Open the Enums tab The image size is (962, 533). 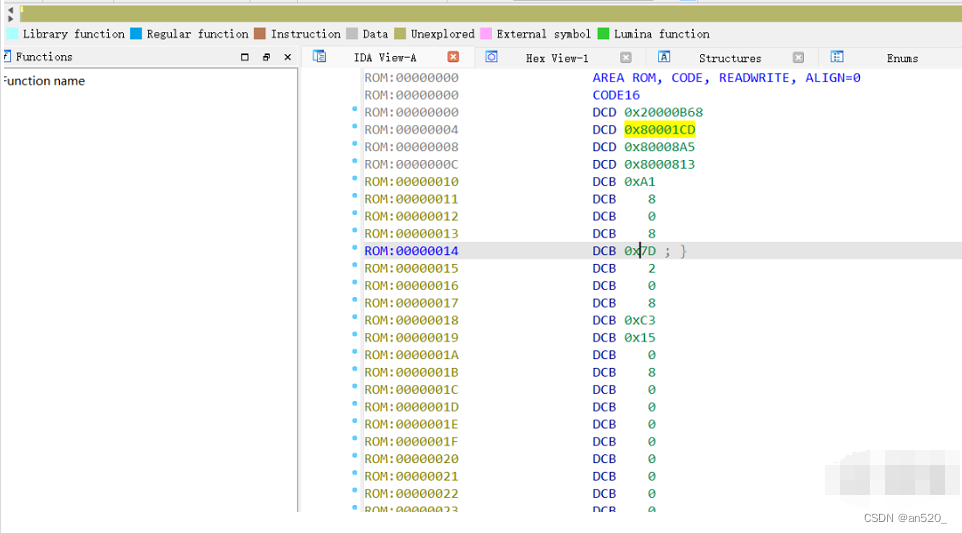click(902, 58)
